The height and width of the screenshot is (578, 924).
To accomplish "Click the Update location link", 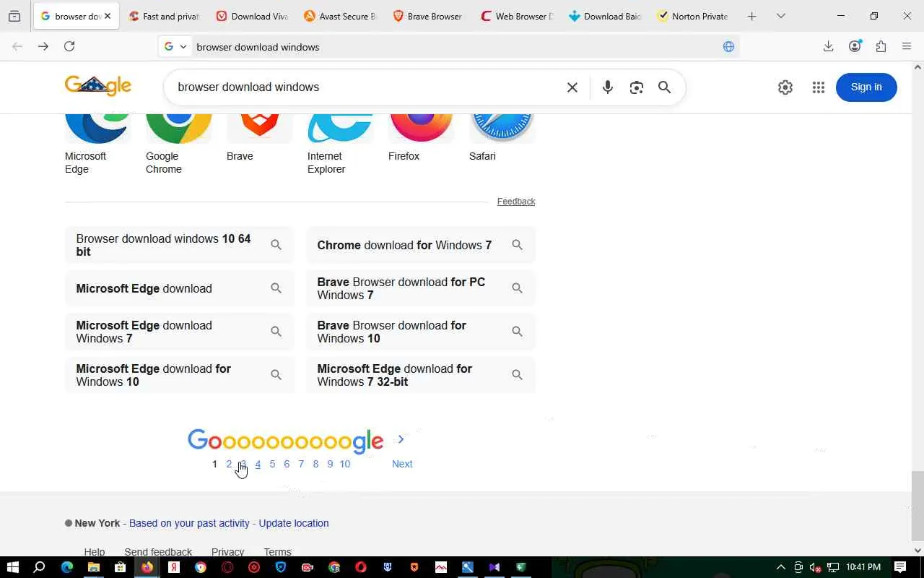I will 294,523.
